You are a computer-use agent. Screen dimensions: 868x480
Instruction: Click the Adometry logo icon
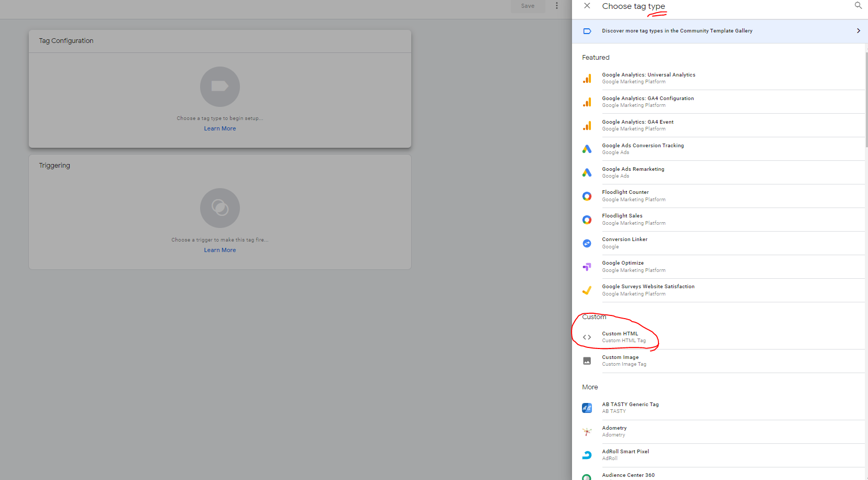(x=587, y=431)
